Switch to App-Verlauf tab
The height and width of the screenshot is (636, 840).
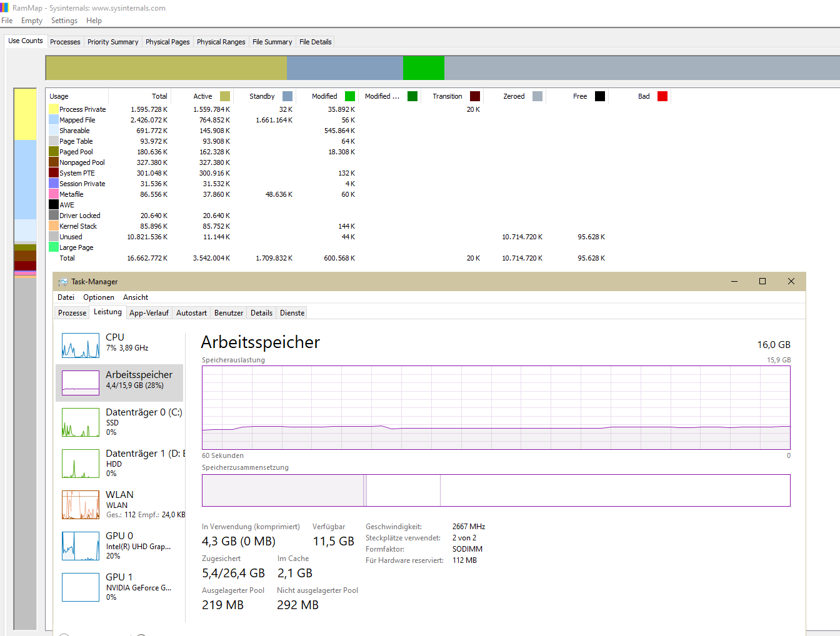pos(149,313)
